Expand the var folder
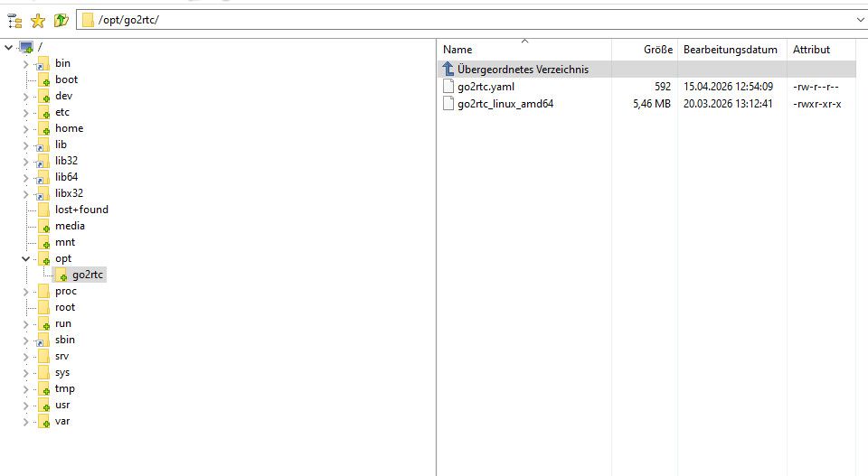Image resolution: width=868 pixels, height=476 pixels. (x=25, y=422)
